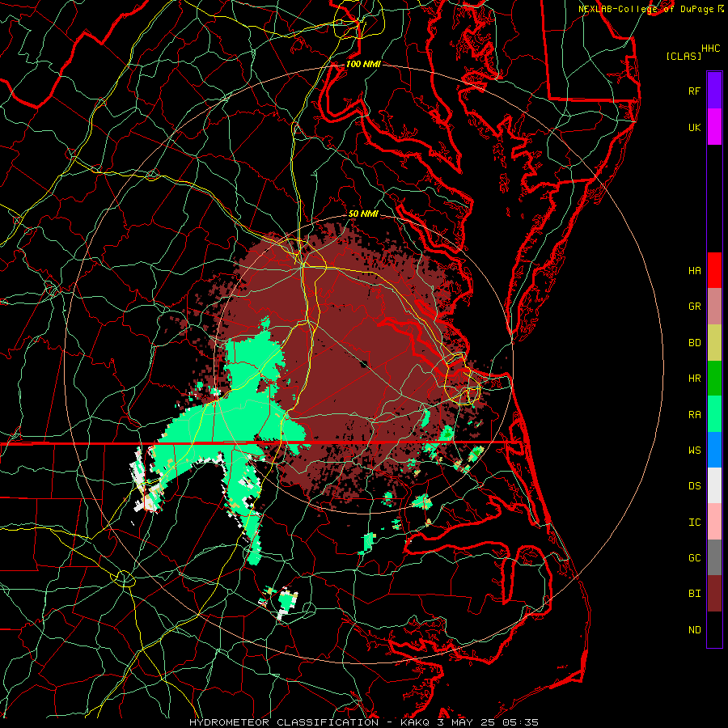Click the 100 NMI range ring label

coord(363,64)
